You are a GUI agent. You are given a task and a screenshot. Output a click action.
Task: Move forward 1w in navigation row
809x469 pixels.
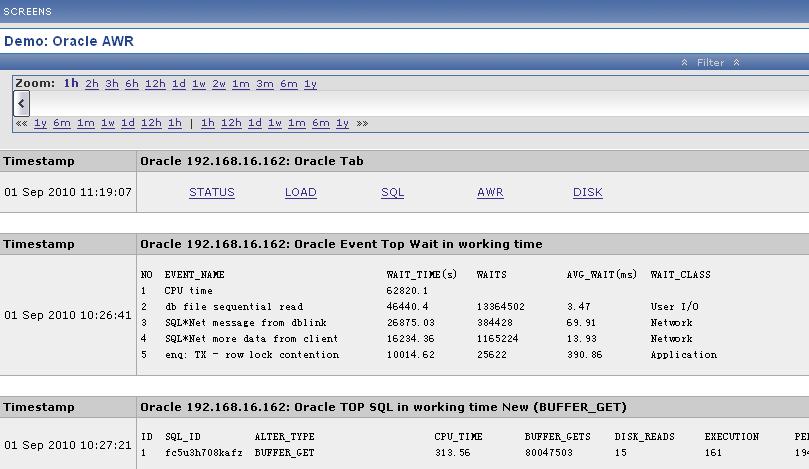(275, 123)
